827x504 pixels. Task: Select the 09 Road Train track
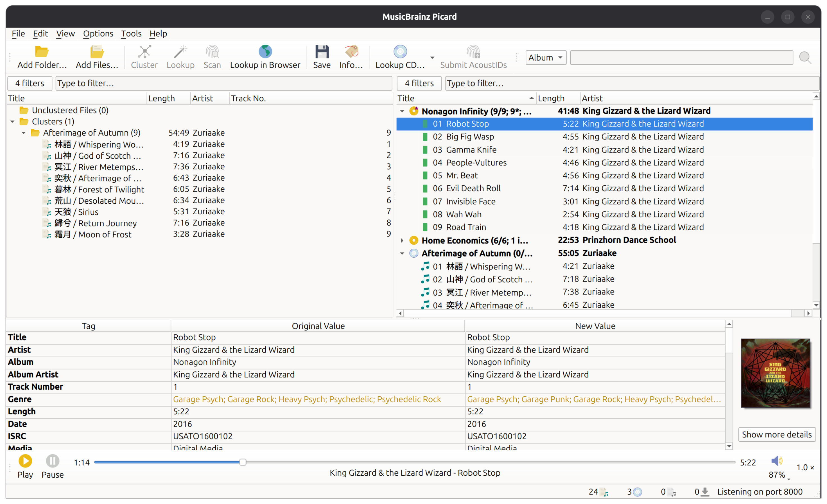604,227
